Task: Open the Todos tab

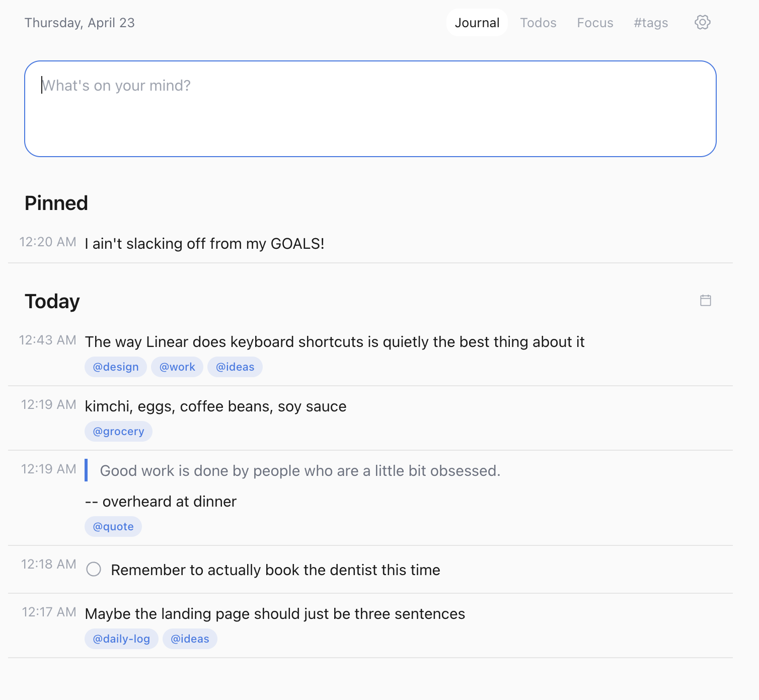Action: click(x=538, y=23)
